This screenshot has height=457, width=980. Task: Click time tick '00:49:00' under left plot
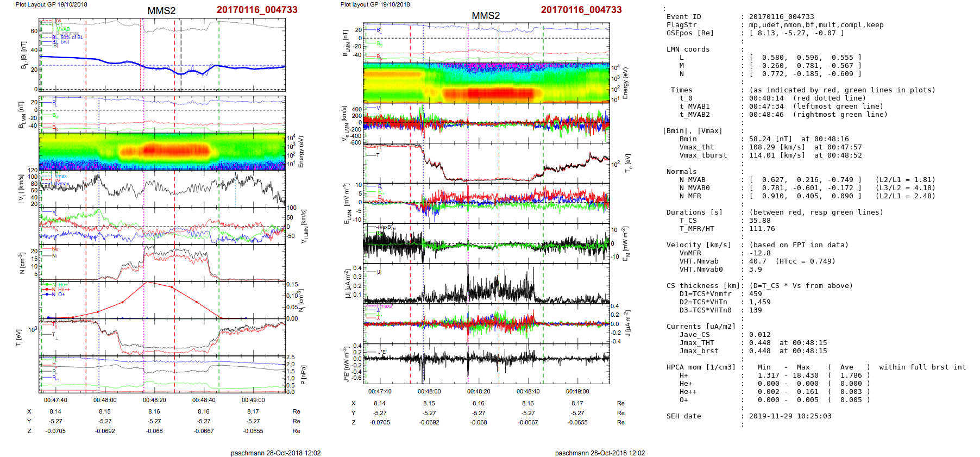[253, 400]
